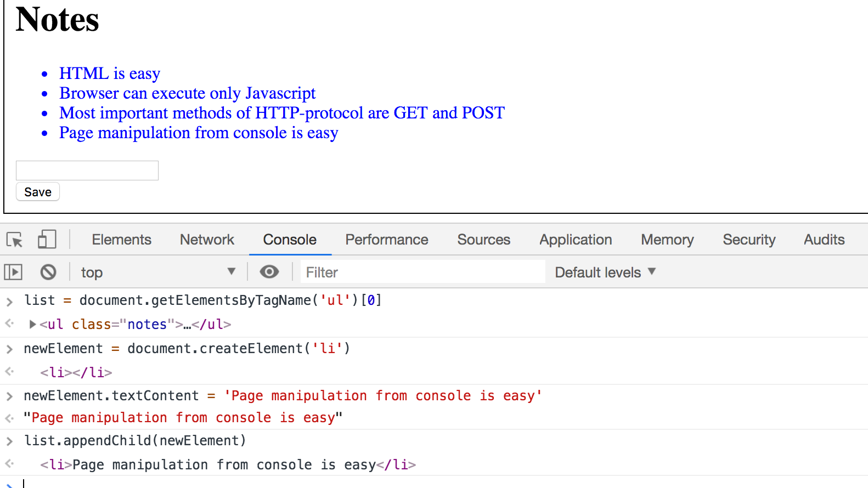The image size is (868, 488).
Task: Expand the ul class notes node
Action: coord(33,324)
